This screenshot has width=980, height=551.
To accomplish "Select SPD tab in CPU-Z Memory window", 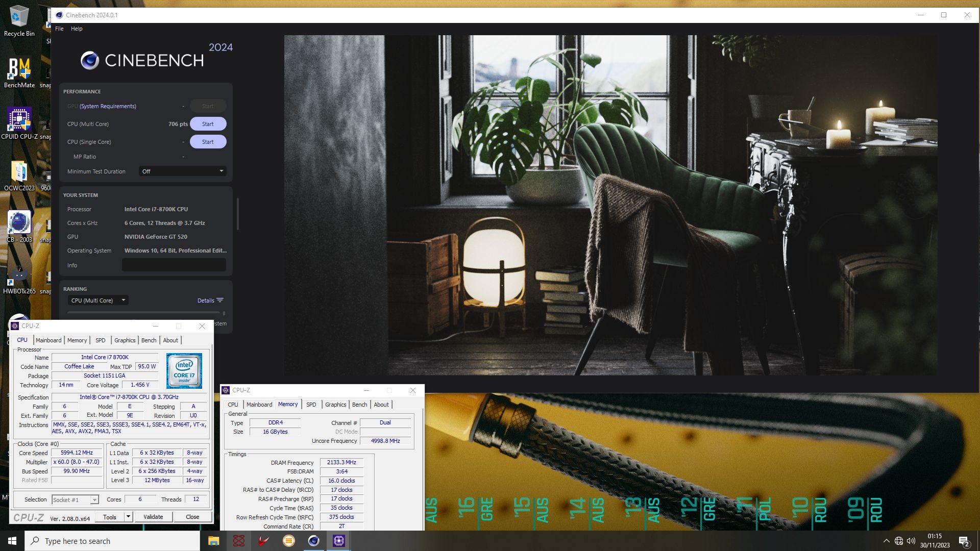I will (x=311, y=405).
